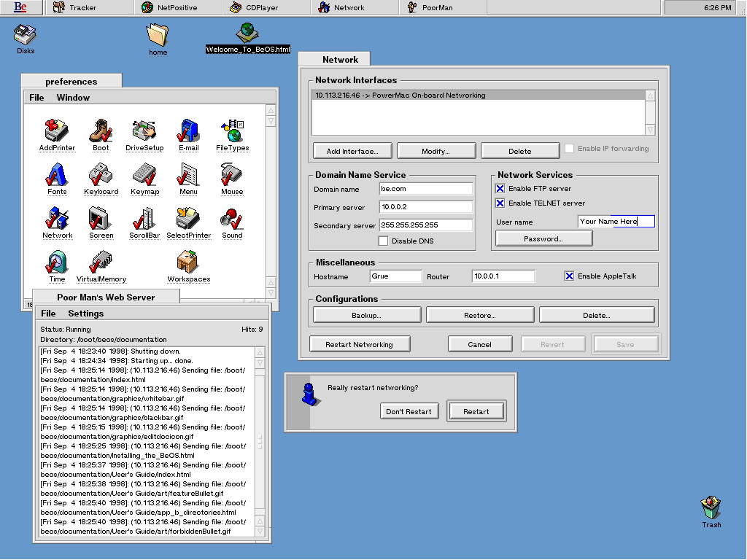Open the Settings menu in Poor Man's Web Server
This screenshot has height=560, width=747.
coord(85,314)
